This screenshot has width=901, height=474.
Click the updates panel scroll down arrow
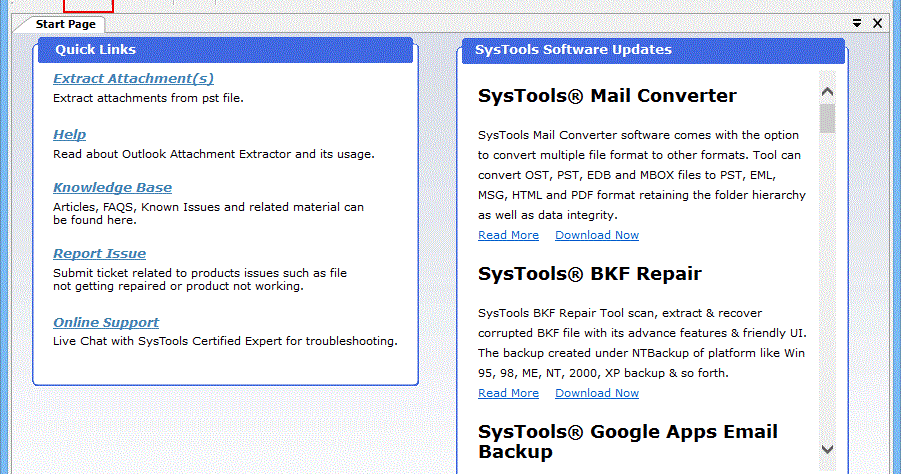pos(827,449)
